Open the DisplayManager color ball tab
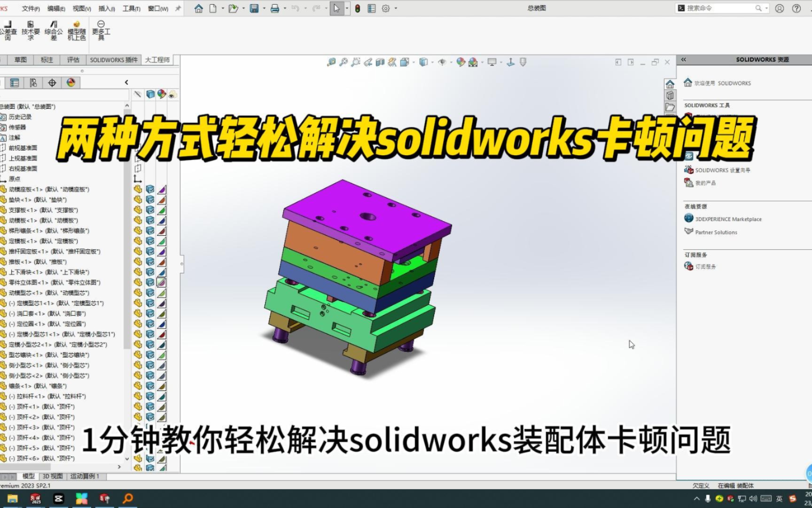Image resolution: width=812 pixels, height=508 pixels. (71, 83)
